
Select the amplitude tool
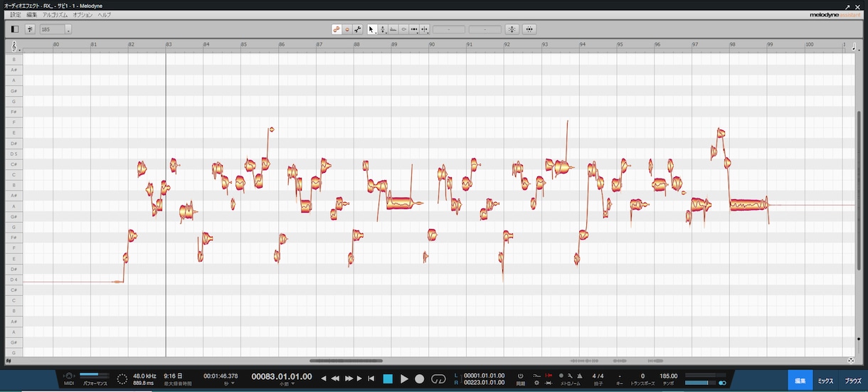(x=403, y=29)
